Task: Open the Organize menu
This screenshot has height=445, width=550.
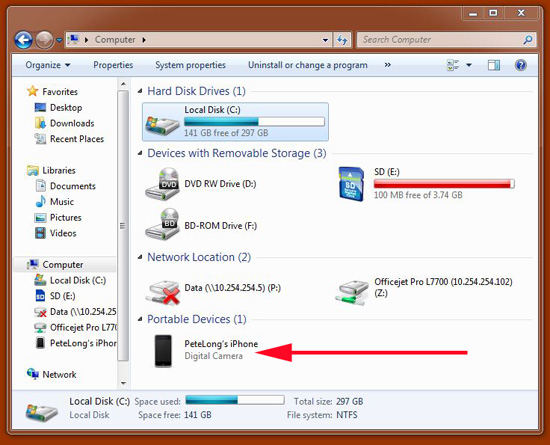Action: point(48,65)
